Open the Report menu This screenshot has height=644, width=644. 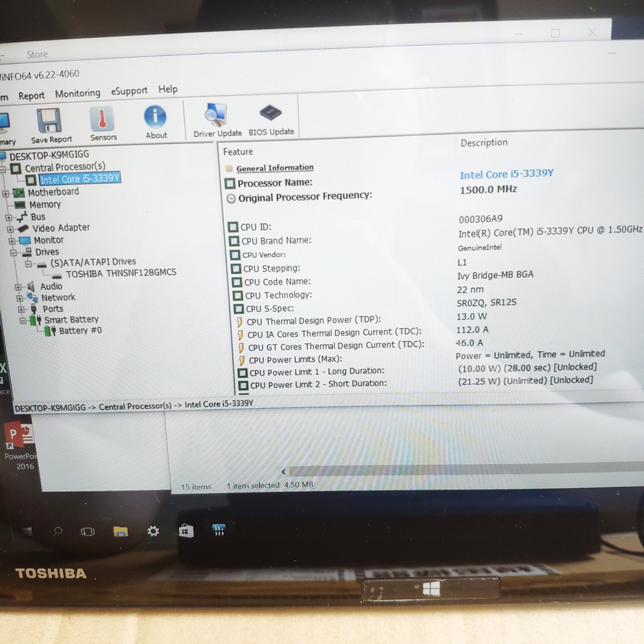point(31,95)
